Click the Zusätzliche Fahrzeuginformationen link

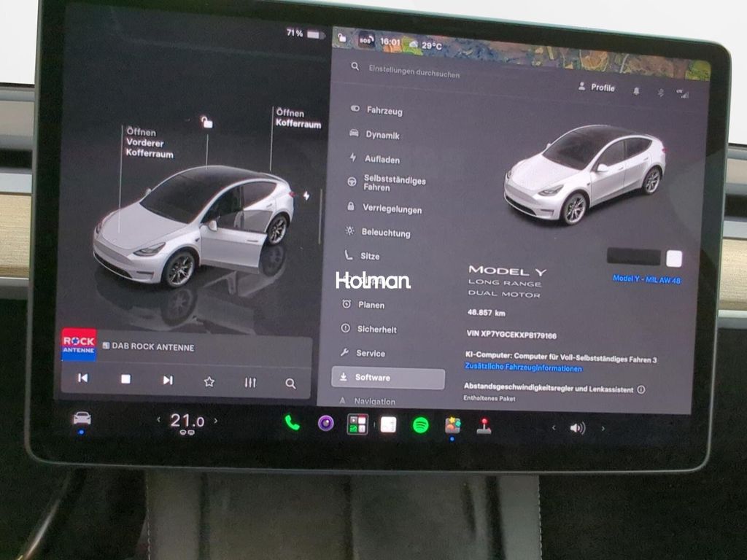click(x=523, y=367)
